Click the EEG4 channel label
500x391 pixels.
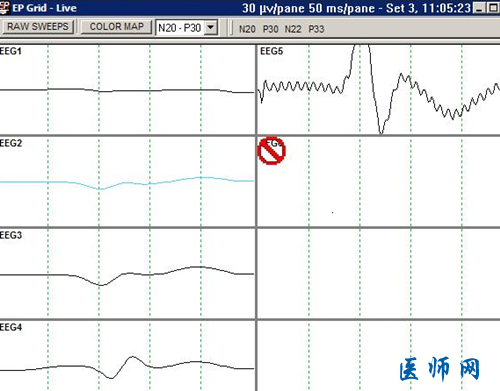coord(11,327)
